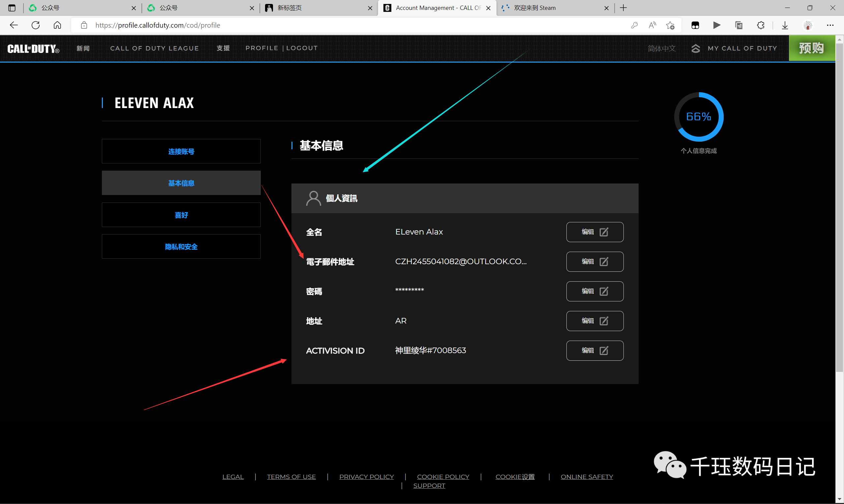This screenshot has height=504, width=844.
Task: Select the 隐私和安全 sidebar section
Action: tap(181, 247)
